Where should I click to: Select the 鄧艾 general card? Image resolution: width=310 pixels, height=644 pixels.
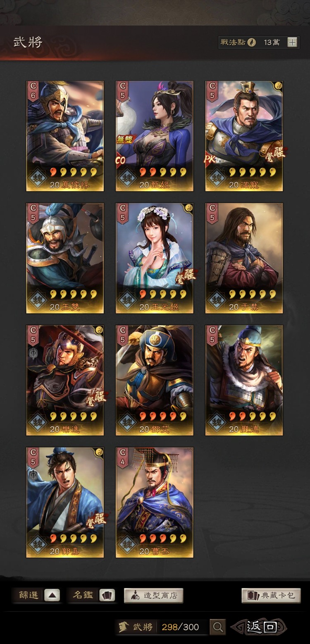click(x=155, y=380)
